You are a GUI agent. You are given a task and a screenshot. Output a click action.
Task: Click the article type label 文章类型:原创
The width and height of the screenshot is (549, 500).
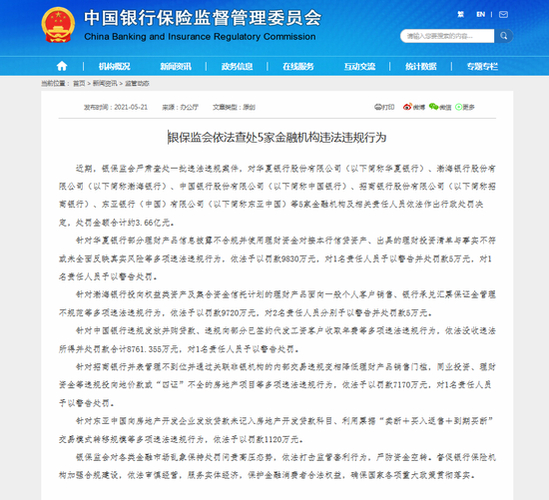pyautogui.click(x=234, y=107)
